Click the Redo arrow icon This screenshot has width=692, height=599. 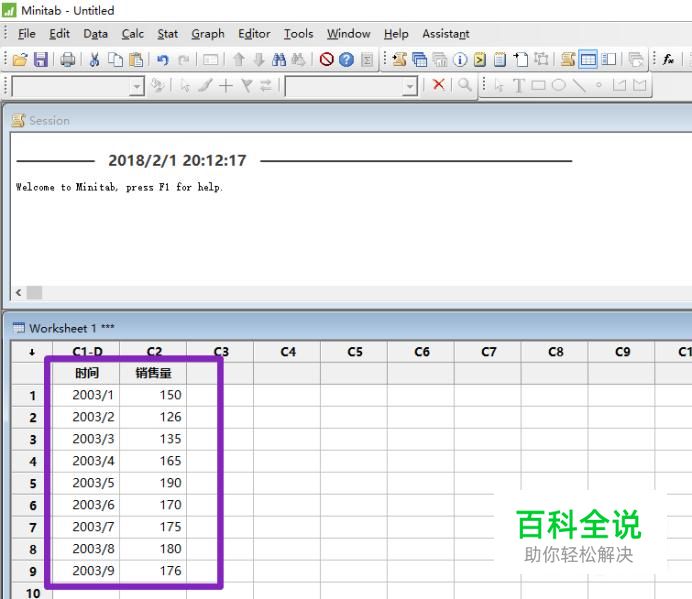pos(184,59)
